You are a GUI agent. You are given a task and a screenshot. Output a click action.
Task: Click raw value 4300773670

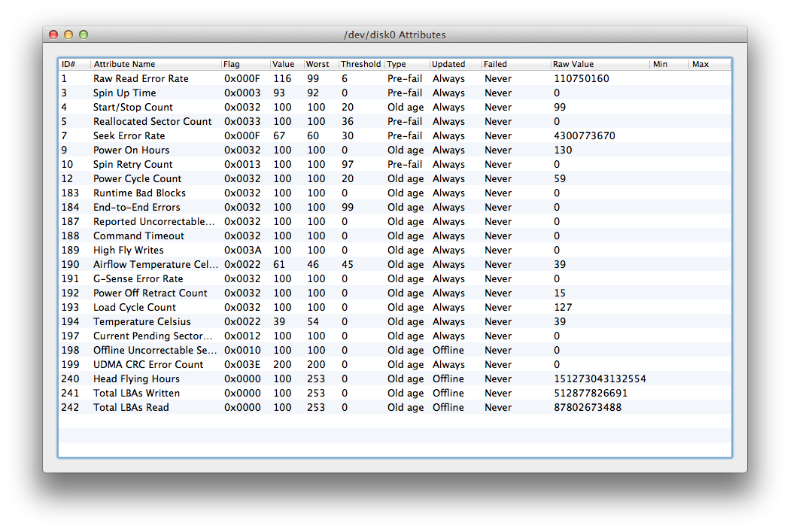pyautogui.click(x=585, y=135)
